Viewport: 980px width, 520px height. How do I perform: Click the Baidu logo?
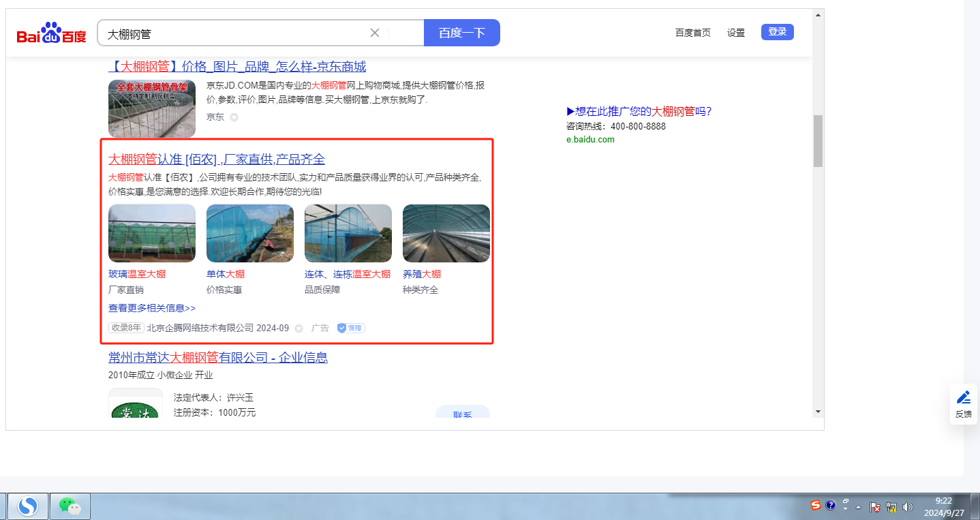(52, 33)
